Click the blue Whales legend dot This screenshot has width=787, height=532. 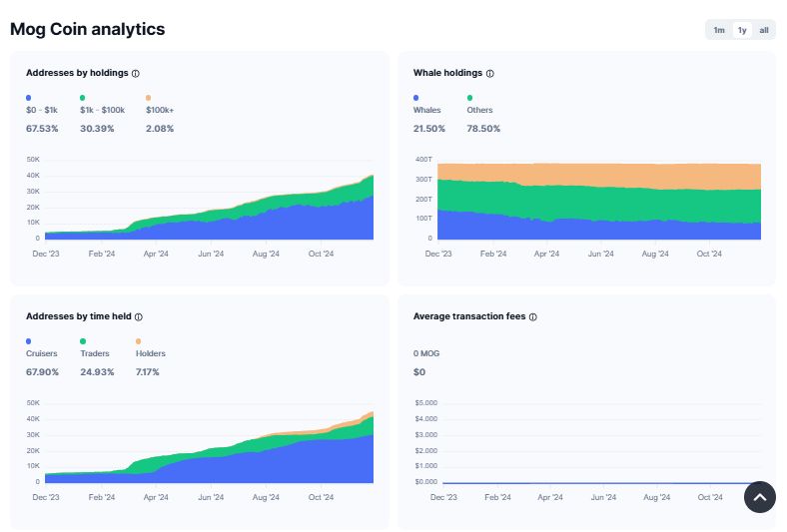pyautogui.click(x=416, y=98)
